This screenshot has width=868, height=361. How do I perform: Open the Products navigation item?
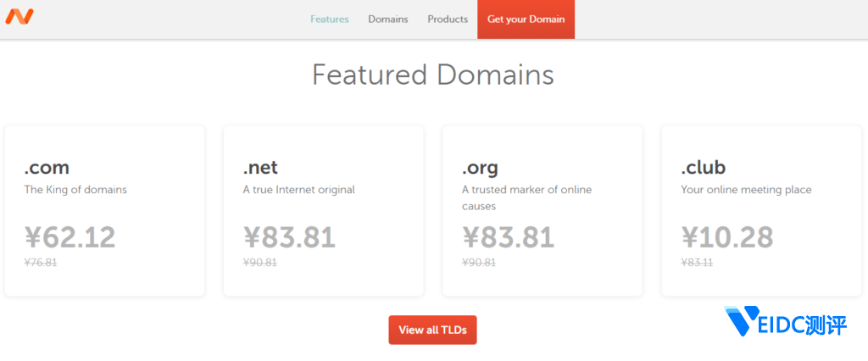coord(448,19)
